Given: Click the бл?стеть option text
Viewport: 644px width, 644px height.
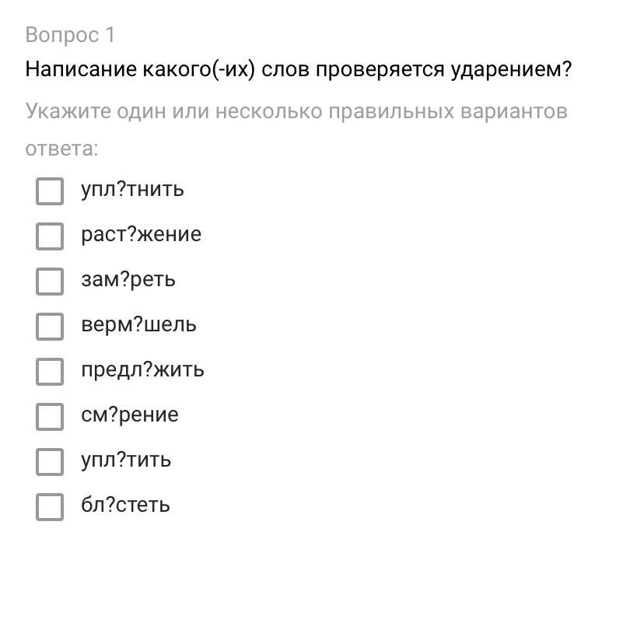Looking at the screenshot, I should (x=125, y=506).
